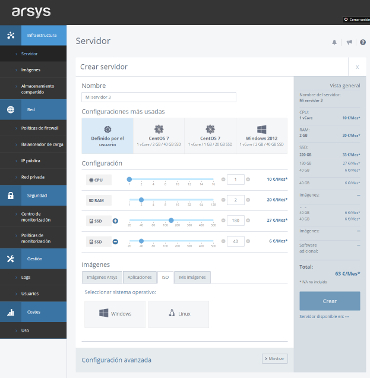The image size is (370, 378).
Task: Increase second SSD size with plus stepper
Action: point(248,241)
